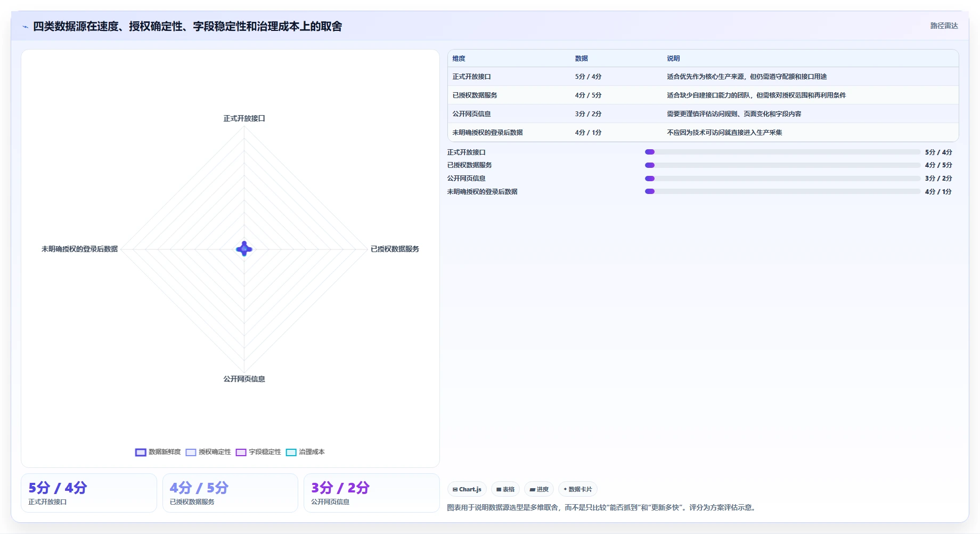
Task: Click the 正式开放接口 progress bar
Action: click(782, 152)
